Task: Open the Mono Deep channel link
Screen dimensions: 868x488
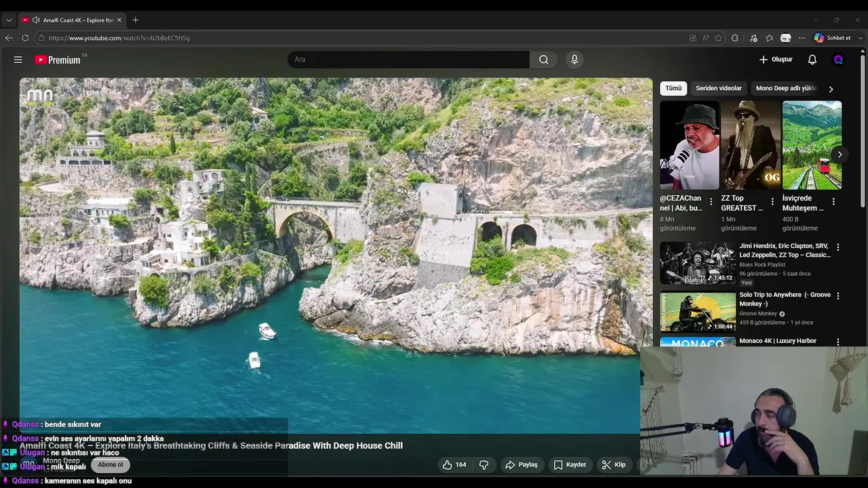Action: pyautogui.click(x=61, y=461)
